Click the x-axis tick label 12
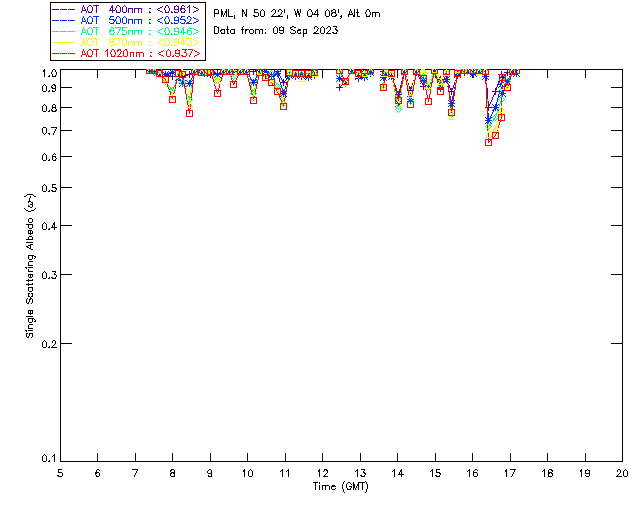The image size is (640, 512). [x=322, y=473]
